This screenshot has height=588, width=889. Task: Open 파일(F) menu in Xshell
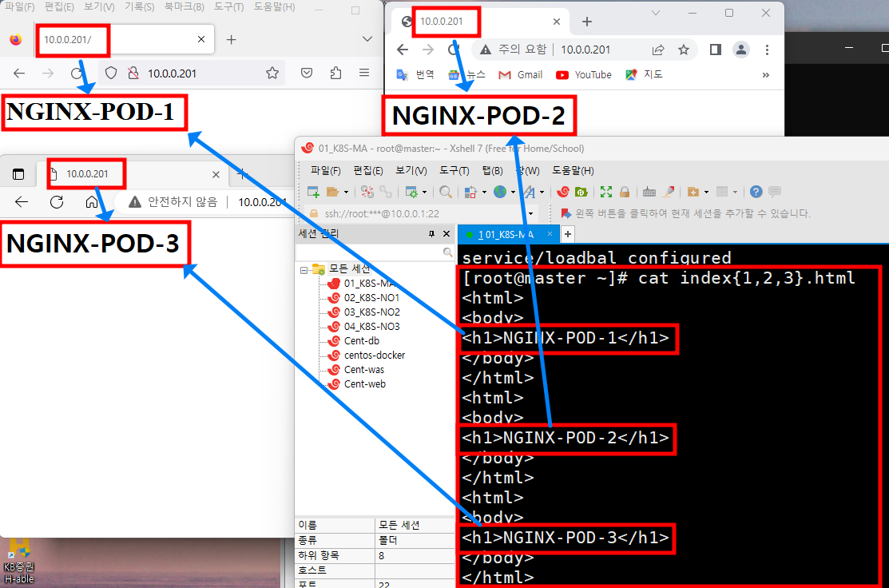tap(325, 171)
